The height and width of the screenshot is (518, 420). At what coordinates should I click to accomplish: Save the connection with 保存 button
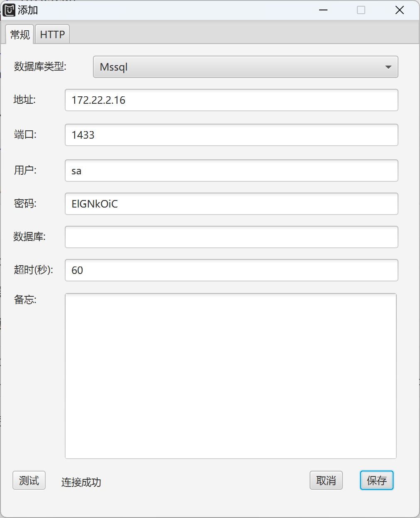pos(377,481)
